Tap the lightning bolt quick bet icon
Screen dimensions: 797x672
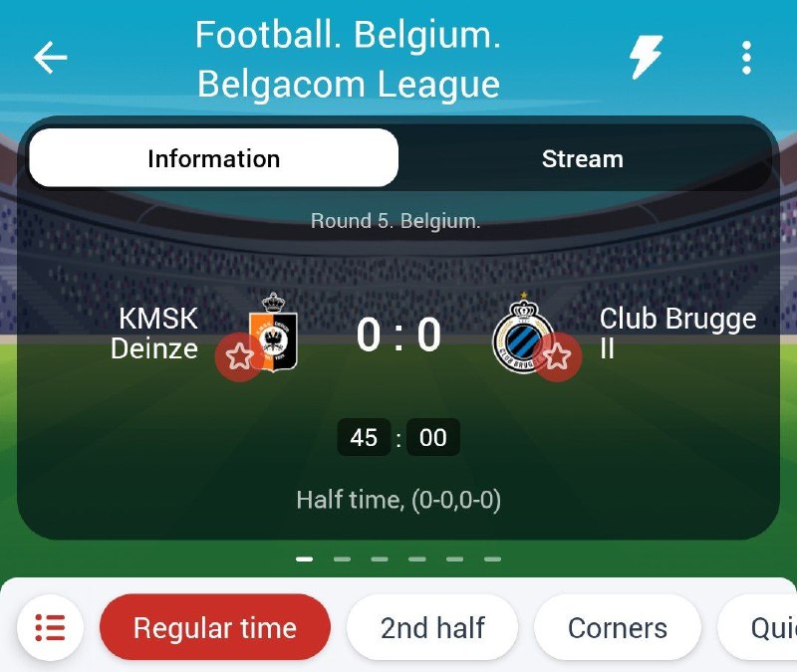coord(646,58)
